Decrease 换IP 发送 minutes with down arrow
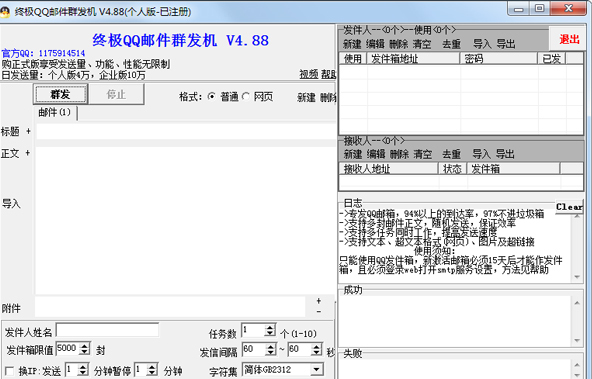The width and height of the screenshot is (592, 379). pos(83,373)
